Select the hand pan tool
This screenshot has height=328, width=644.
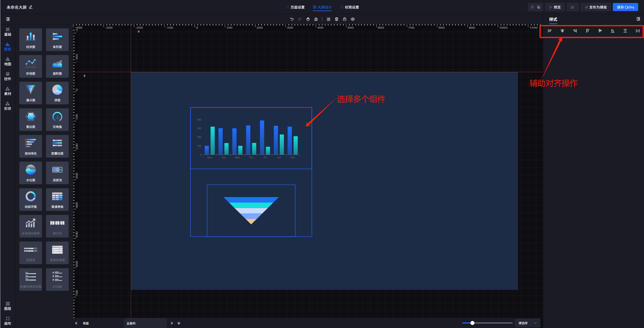[x=308, y=19]
